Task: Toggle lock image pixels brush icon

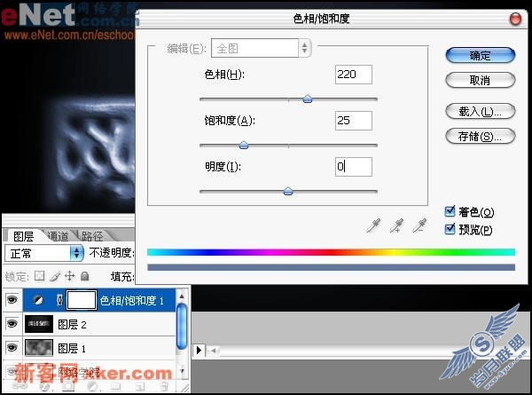Action: coord(54,276)
